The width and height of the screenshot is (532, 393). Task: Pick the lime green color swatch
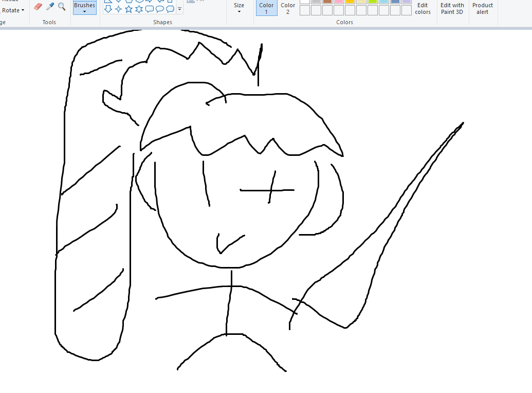pyautogui.click(x=373, y=2)
